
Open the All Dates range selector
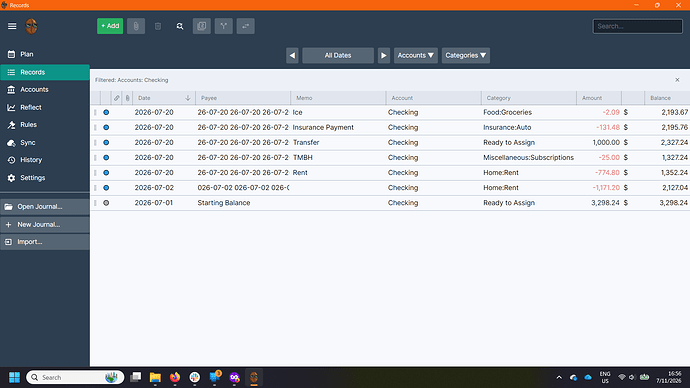point(338,55)
